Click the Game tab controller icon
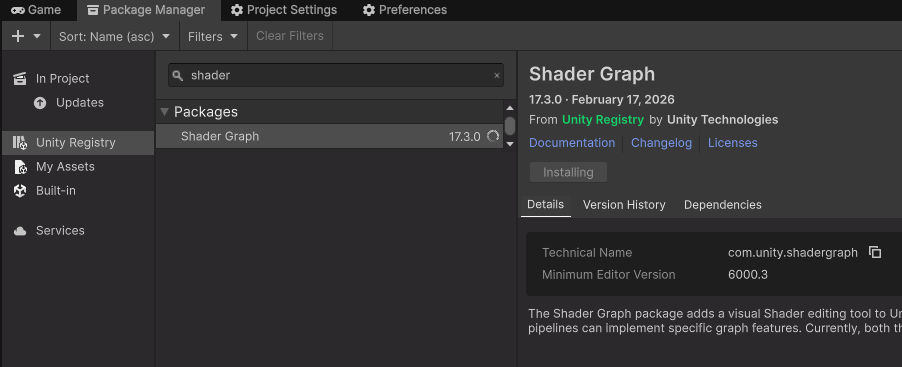Image resolution: width=902 pixels, height=367 pixels. pos(18,10)
